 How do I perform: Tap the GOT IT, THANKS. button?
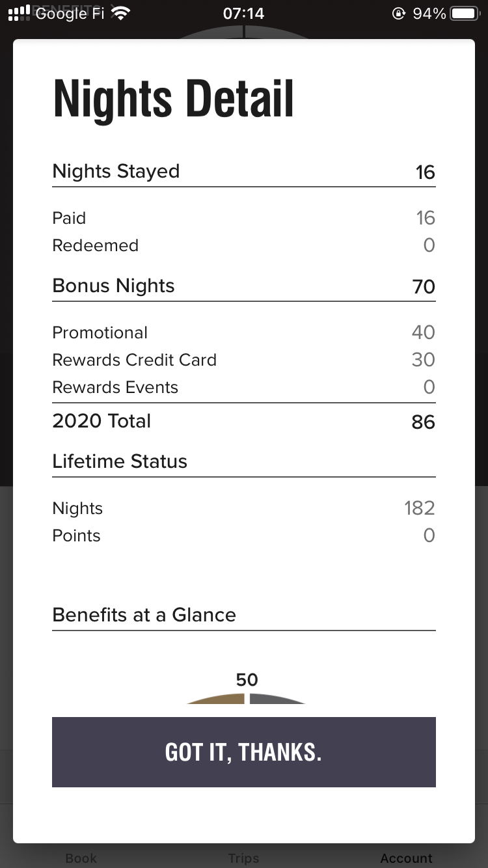[x=244, y=752]
